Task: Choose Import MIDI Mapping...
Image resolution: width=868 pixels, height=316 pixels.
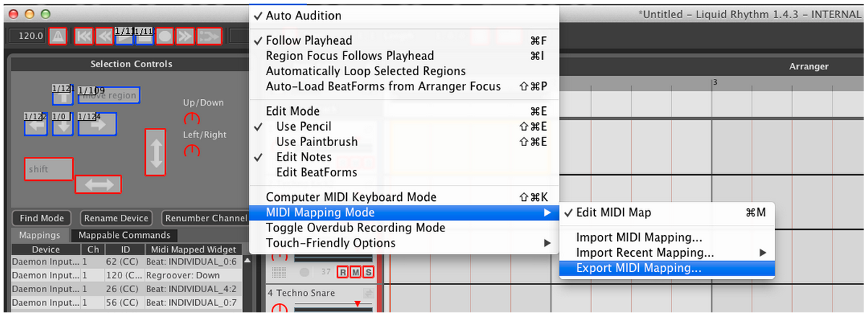Action: 667,237
